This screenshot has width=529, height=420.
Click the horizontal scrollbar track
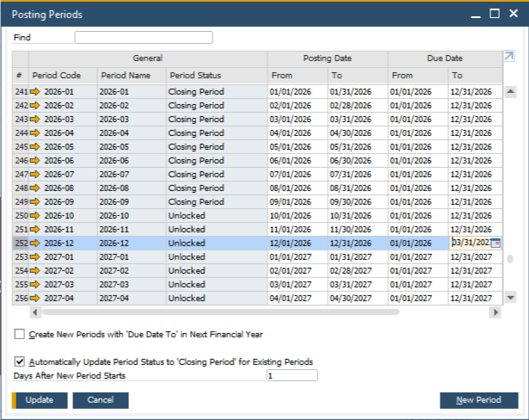(x=221, y=312)
